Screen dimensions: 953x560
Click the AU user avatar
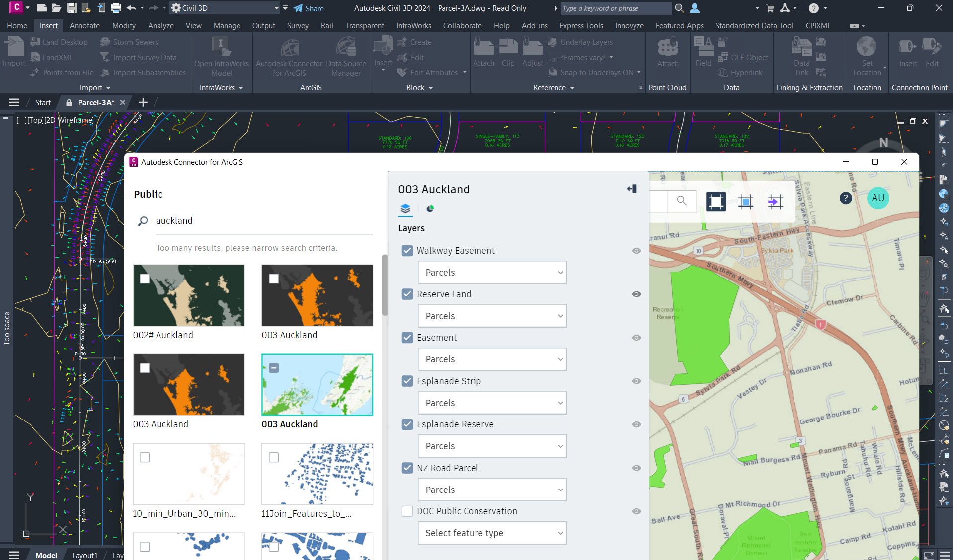877,198
